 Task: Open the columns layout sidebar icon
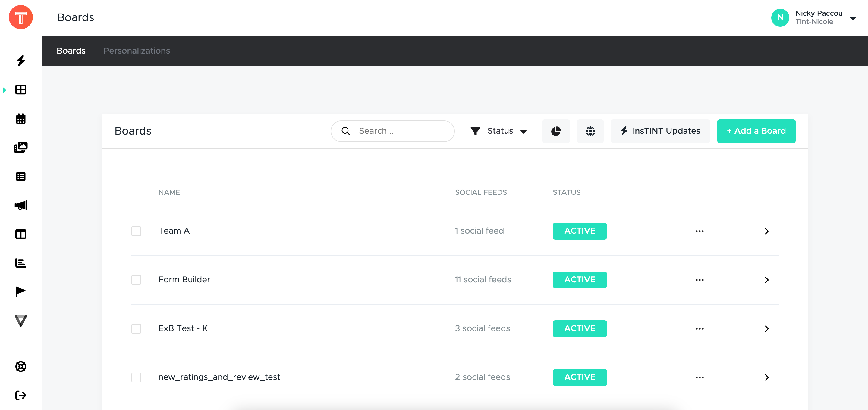pos(21,234)
